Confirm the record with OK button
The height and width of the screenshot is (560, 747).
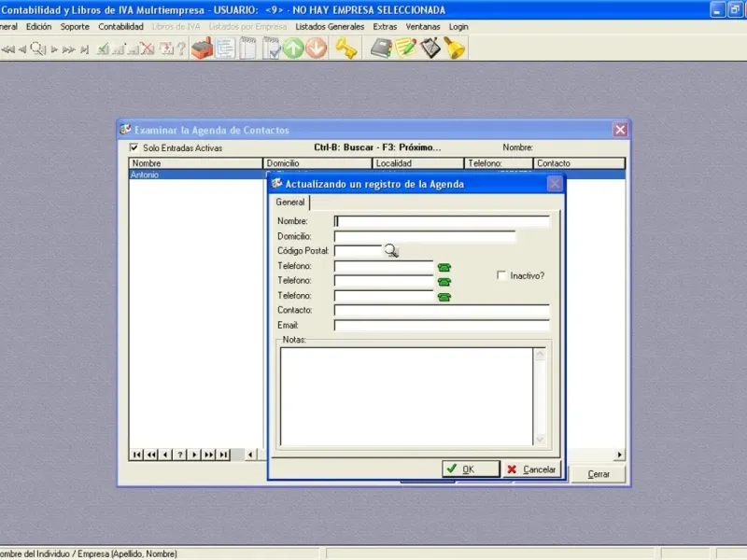click(x=471, y=469)
